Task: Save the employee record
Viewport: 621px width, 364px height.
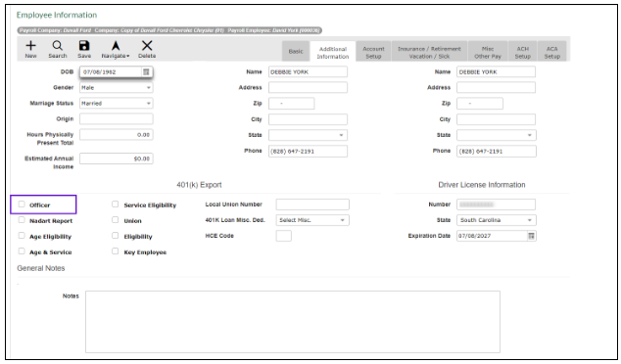Action: [x=84, y=45]
